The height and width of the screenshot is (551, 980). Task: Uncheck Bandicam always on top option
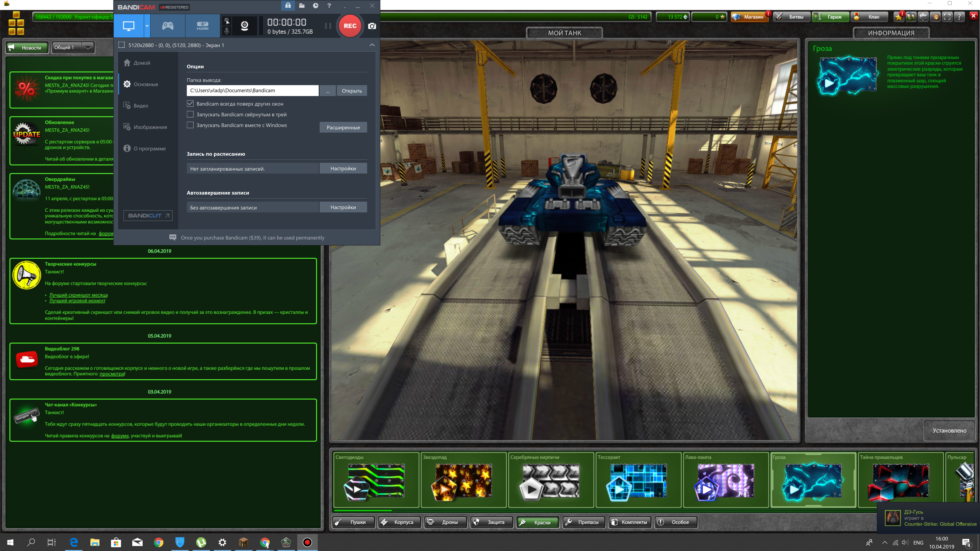click(x=190, y=104)
